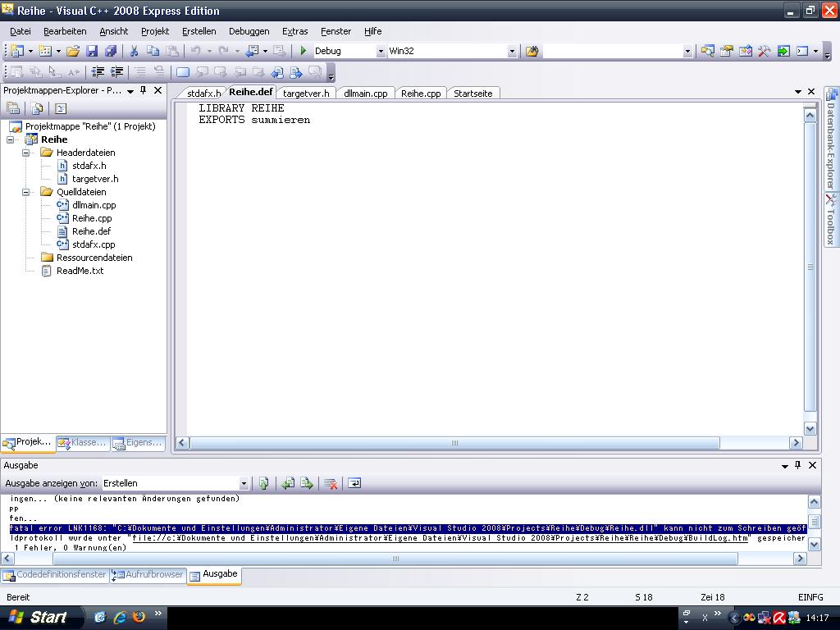
Task: Click the Open File folder icon
Action: tap(73, 51)
